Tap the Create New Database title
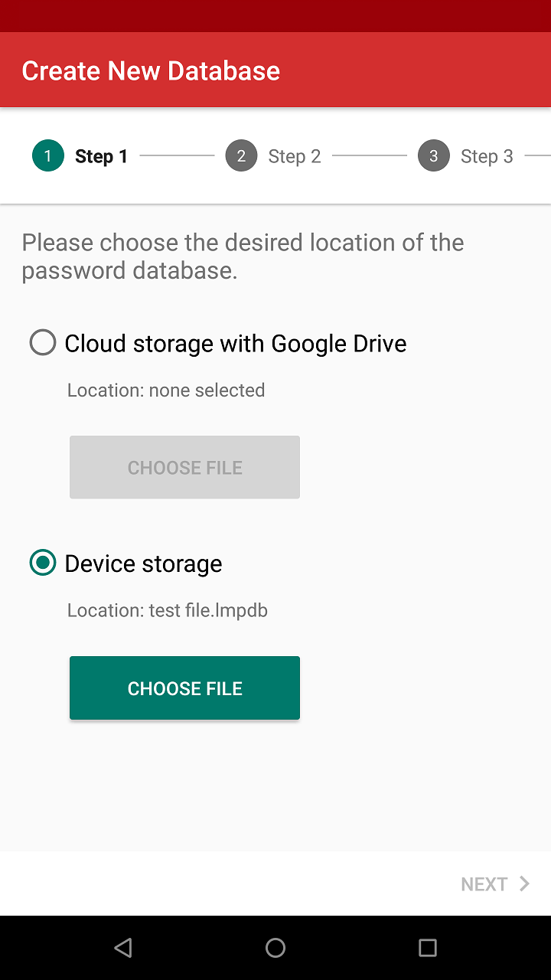Viewport: 551px width, 980px height. [x=151, y=70]
